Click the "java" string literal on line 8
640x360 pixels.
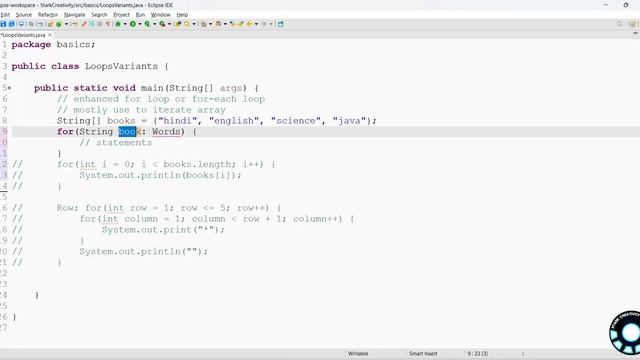tap(349, 121)
